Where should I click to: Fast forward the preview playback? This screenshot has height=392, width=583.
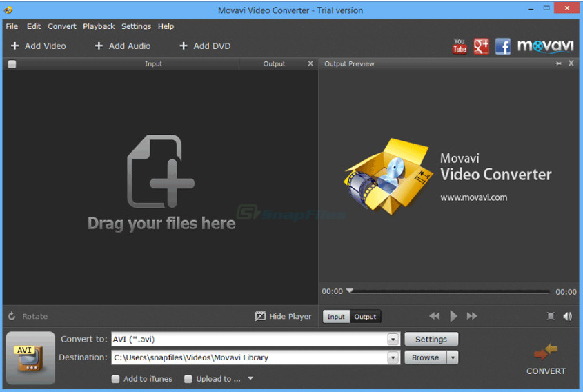(472, 316)
